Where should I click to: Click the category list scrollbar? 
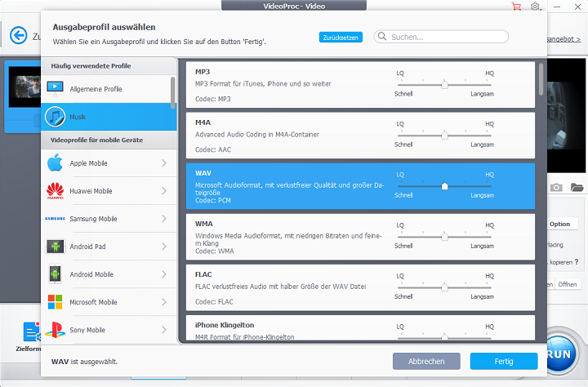[x=173, y=92]
